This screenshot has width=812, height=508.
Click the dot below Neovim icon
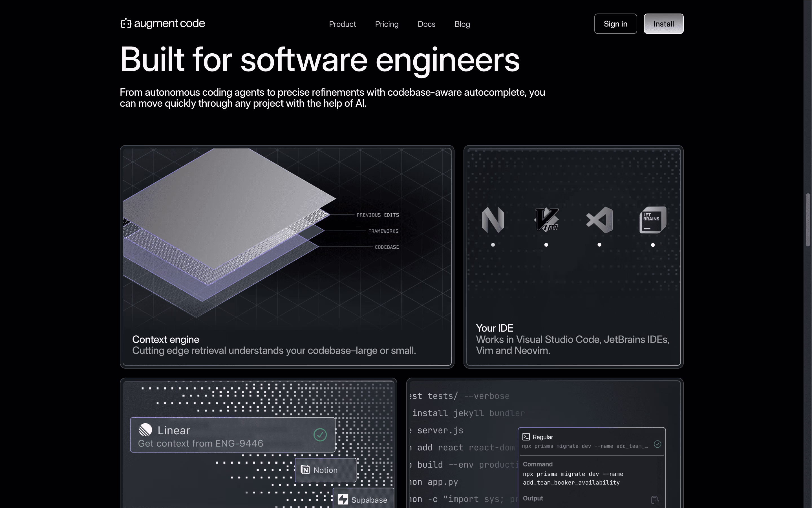click(x=493, y=245)
